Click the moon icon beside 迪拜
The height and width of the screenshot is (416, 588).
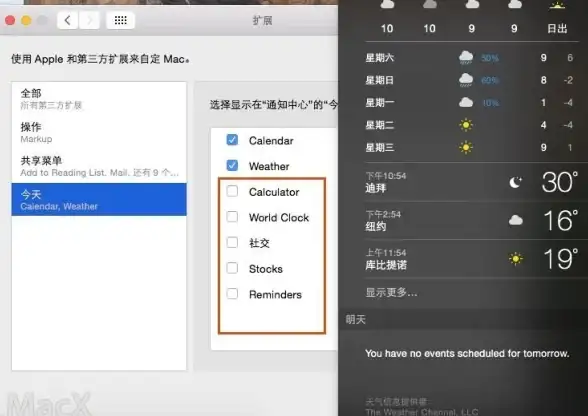515,183
